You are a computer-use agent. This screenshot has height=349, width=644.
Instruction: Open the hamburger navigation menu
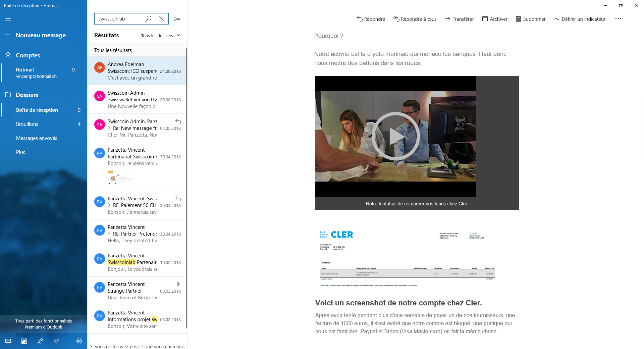(8, 19)
